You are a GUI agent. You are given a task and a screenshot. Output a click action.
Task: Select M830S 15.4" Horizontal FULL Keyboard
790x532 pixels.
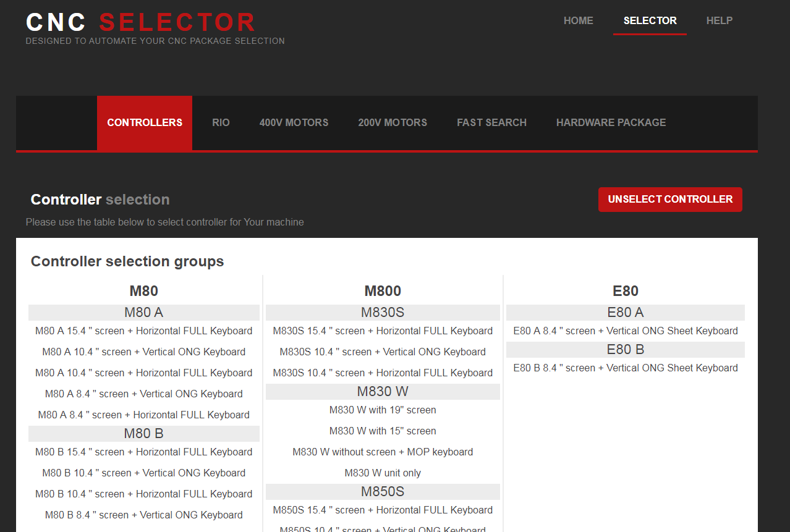coord(383,331)
